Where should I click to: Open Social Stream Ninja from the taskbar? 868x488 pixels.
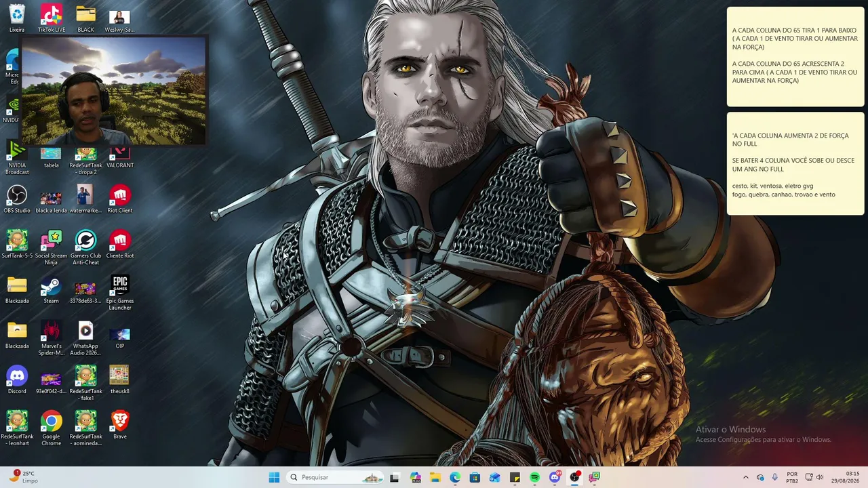coord(595,477)
